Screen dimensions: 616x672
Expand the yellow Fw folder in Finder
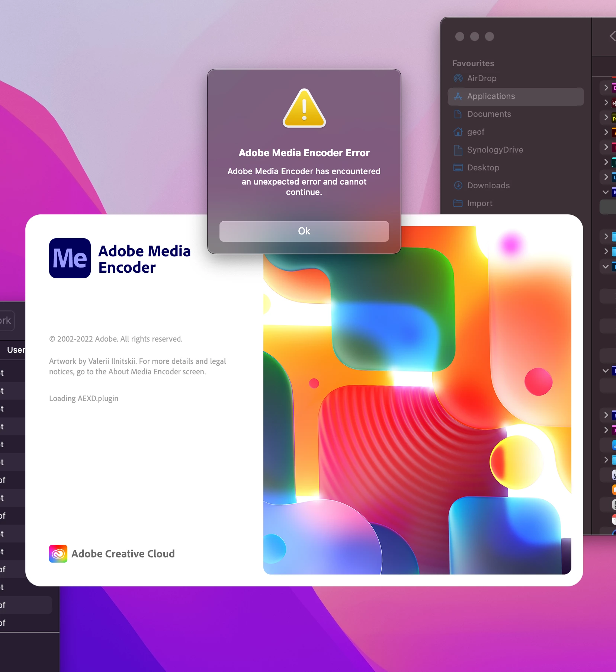[606, 118]
